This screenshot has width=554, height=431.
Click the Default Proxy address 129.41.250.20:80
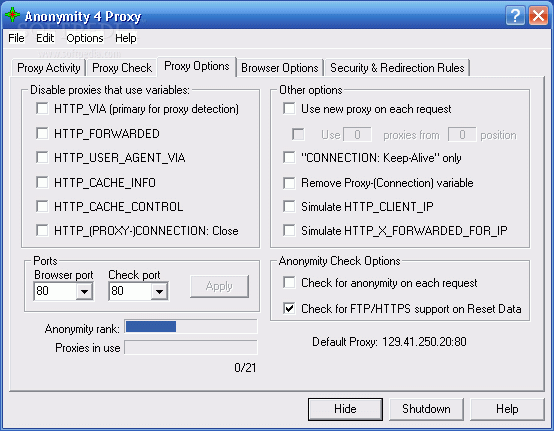tap(424, 342)
